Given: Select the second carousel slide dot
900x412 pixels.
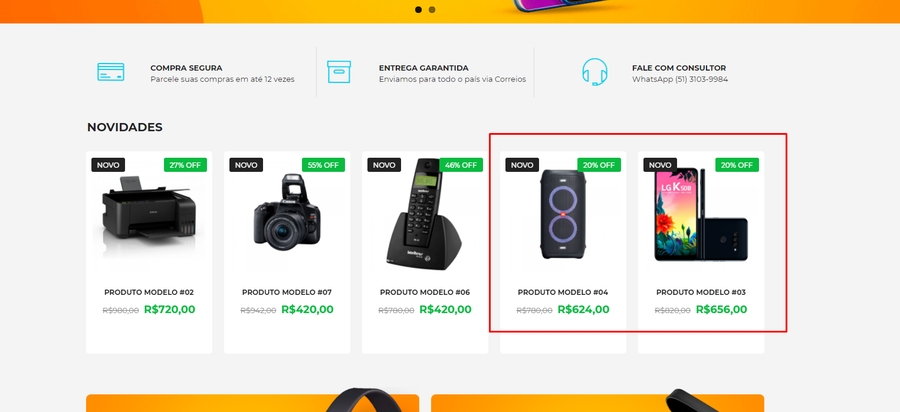Looking at the screenshot, I should click(432, 10).
